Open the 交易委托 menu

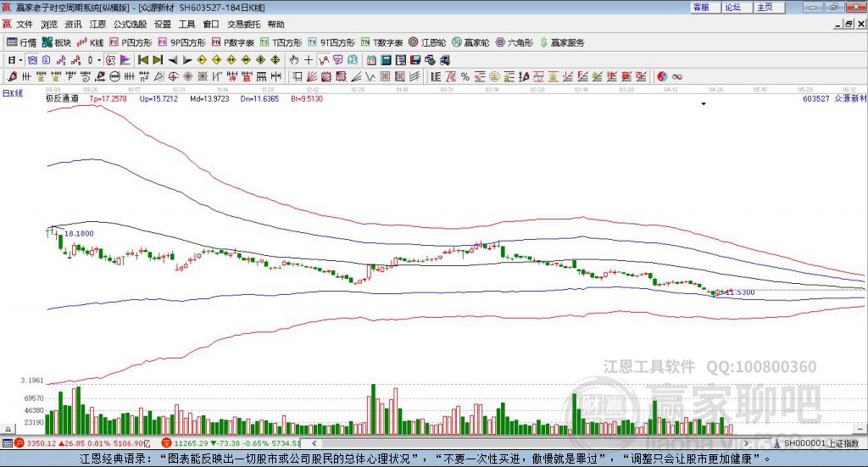pyautogui.click(x=244, y=25)
